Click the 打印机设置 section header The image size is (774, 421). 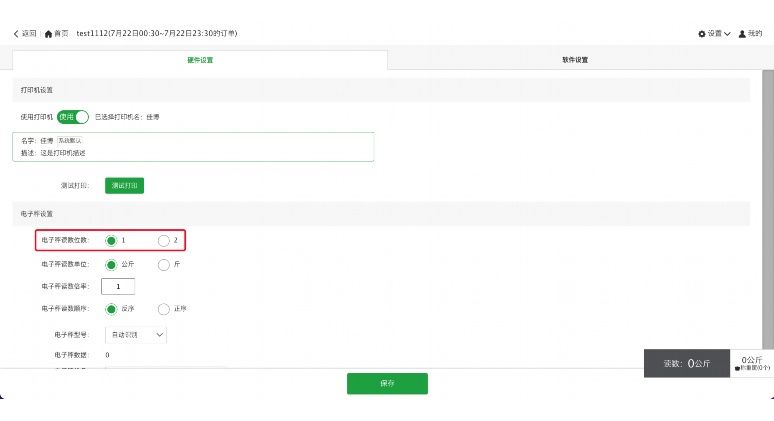pos(381,90)
